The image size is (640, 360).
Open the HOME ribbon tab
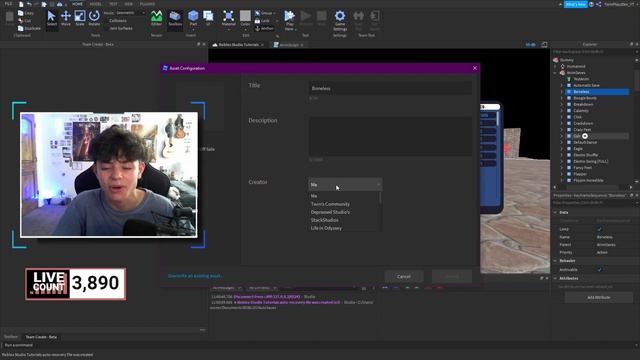(x=77, y=4)
